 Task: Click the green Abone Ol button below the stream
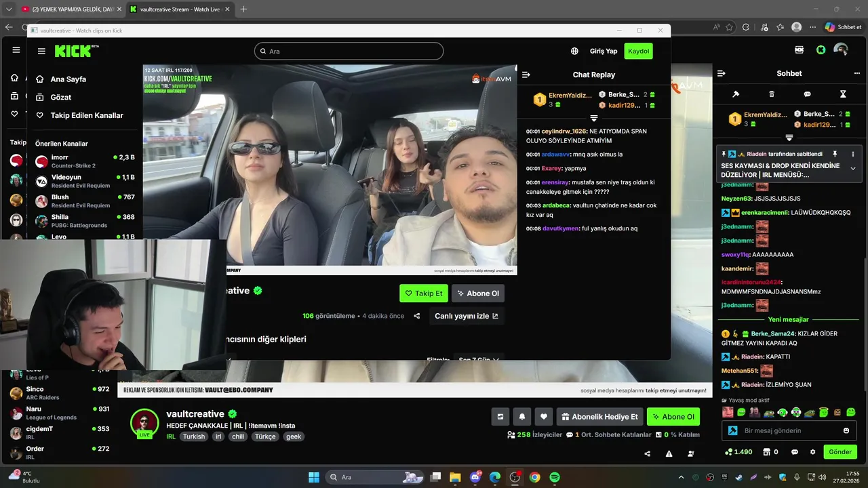(x=673, y=417)
